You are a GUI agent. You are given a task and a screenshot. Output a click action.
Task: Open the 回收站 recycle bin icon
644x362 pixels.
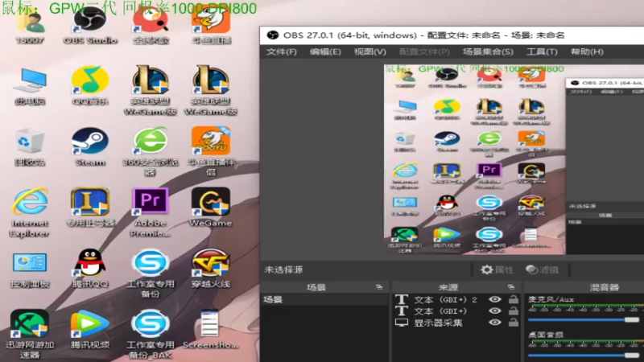(30, 147)
